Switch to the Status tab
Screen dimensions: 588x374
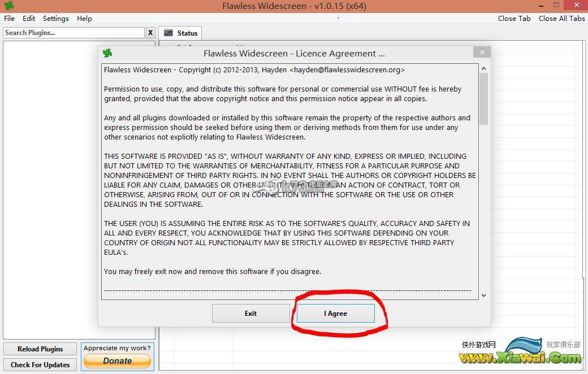pyautogui.click(x=181, y=33)
